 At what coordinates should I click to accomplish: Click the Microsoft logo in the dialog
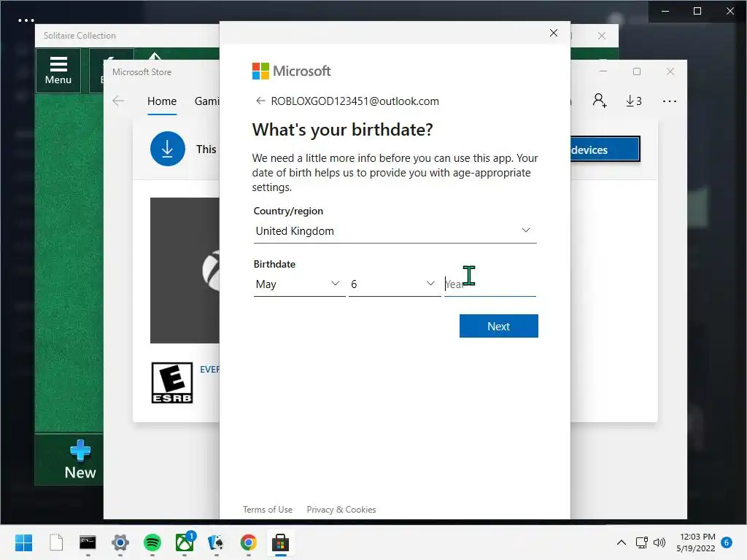(291, 71)
